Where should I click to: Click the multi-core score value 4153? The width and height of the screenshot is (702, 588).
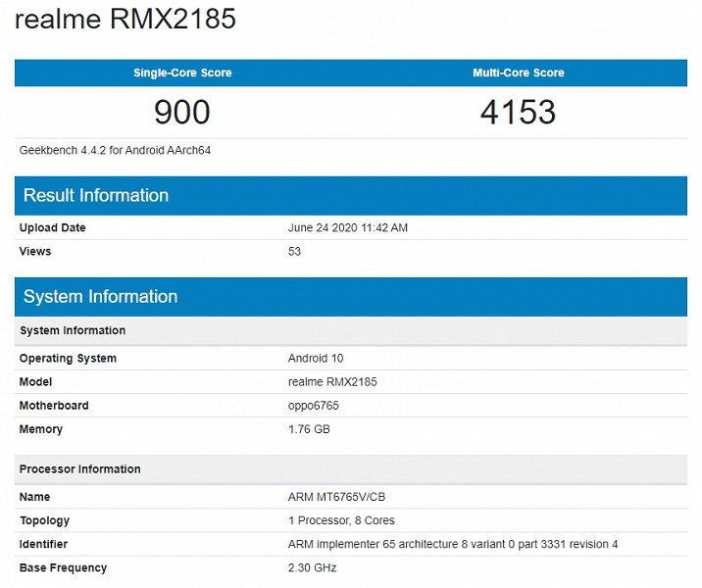[519, 112]
